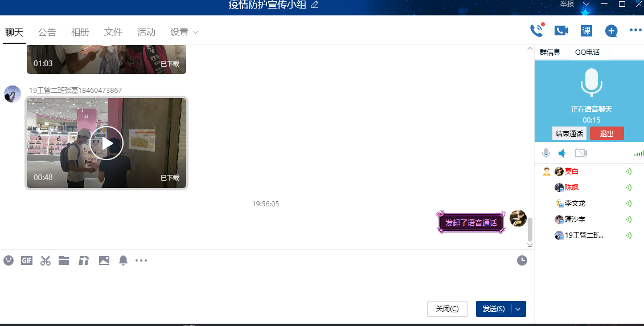Screen dimensions: 644x326
Task: Open the send options dropdown arrow
Action: [x=518, y=309]
